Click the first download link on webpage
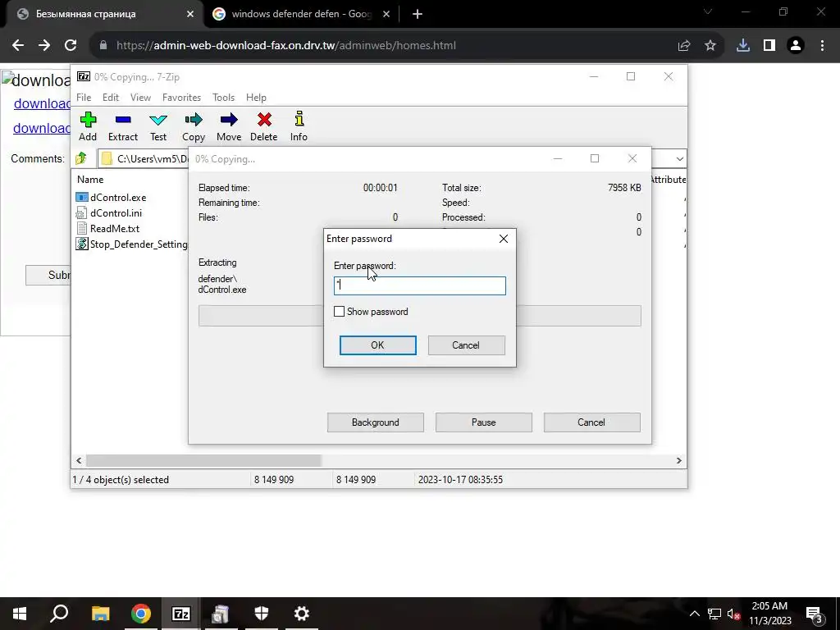 42,103
